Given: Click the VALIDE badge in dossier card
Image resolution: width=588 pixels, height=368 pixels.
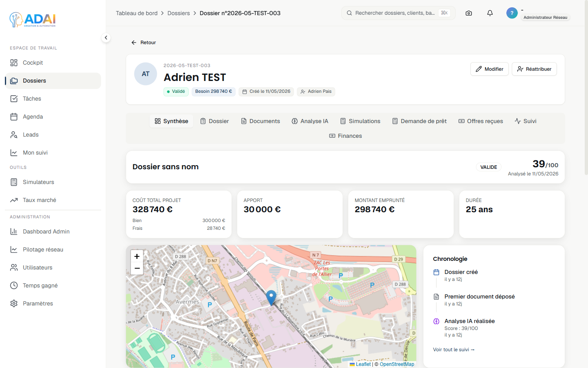Looking at the screenshot, I should click(x=488, y=167).
